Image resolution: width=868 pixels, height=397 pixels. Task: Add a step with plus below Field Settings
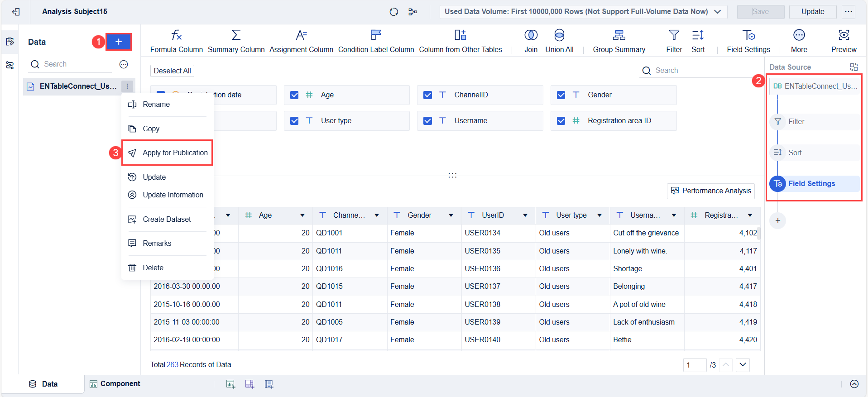[778, 220]
